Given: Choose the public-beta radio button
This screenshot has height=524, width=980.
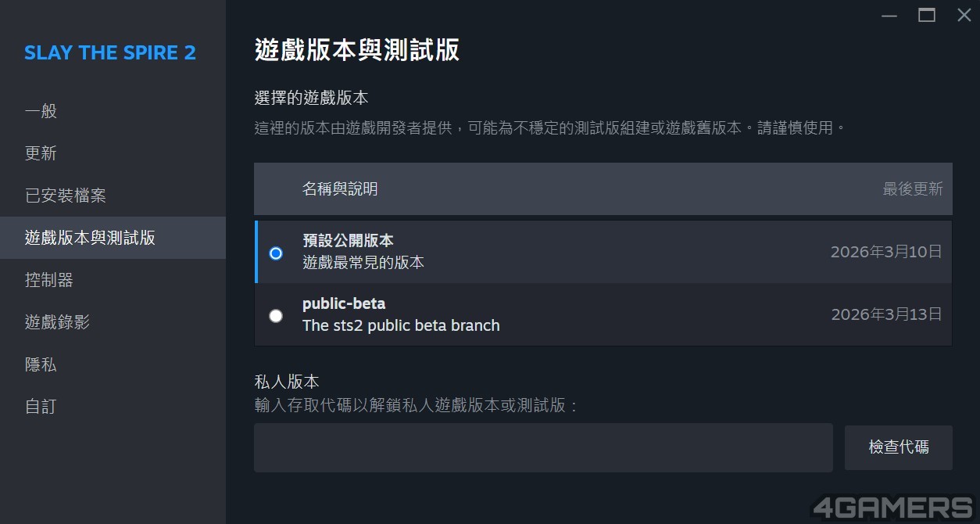Looking at the screenshot, I should click(x=276, y=315).
